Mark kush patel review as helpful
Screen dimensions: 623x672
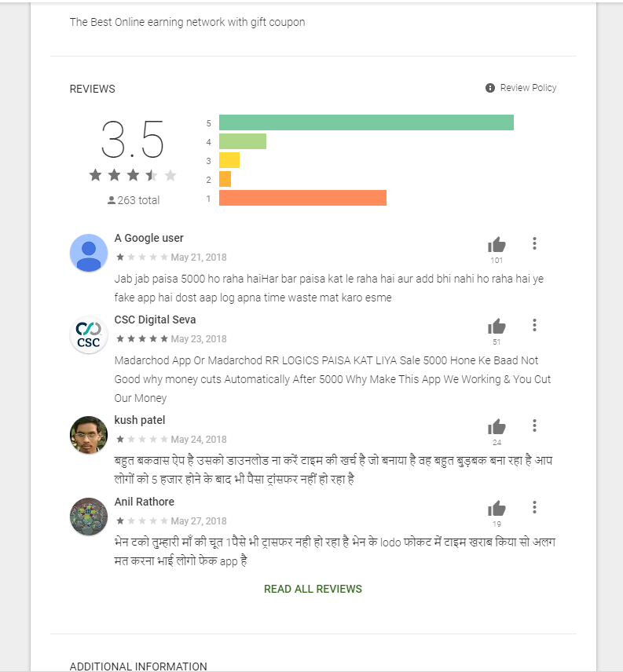pyautogui.click(x=497, y=427)
